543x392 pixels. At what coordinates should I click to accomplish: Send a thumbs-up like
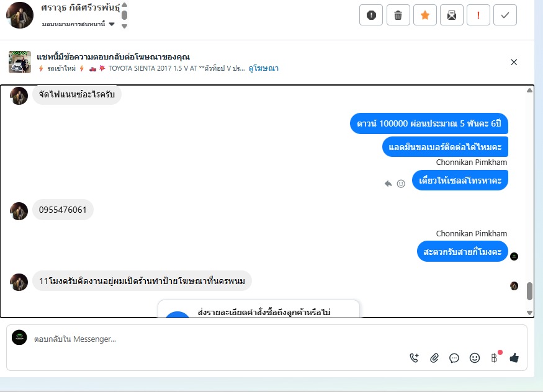[514, 358]
